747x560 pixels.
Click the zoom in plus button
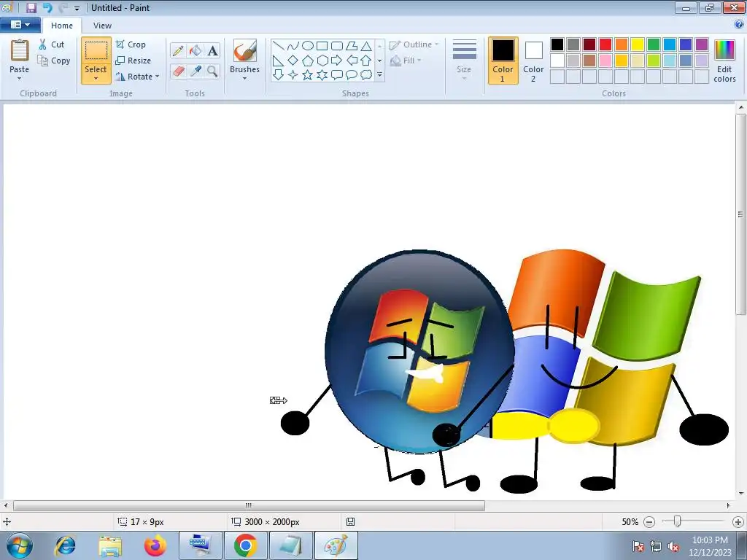tap(738, 522)
